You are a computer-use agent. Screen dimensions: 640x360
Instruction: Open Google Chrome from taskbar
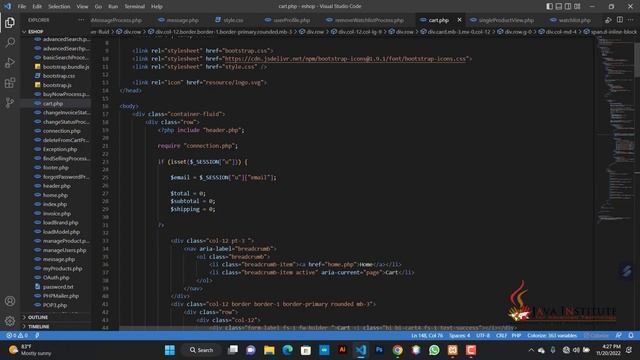pyautogui.click(x=398, y=350)
